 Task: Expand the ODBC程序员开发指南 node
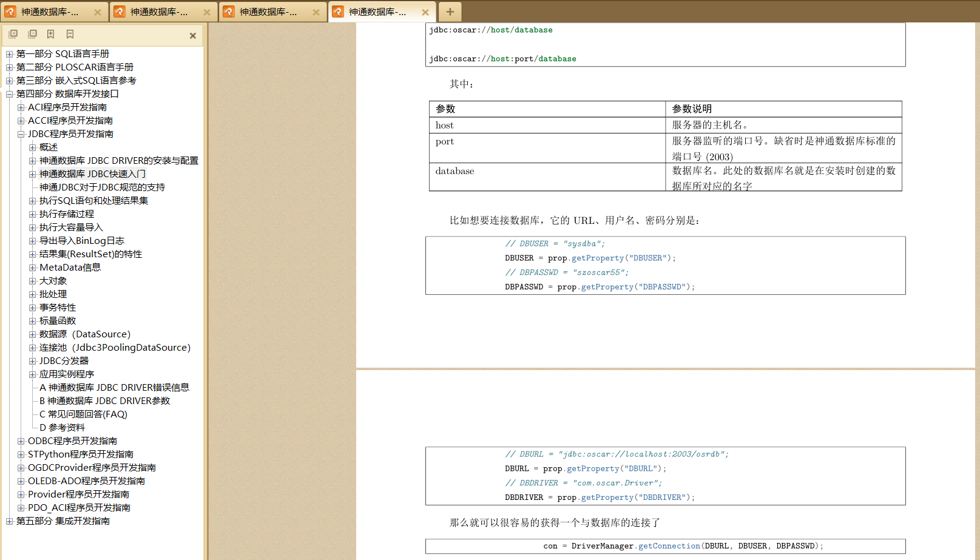(x=21, y=441)
